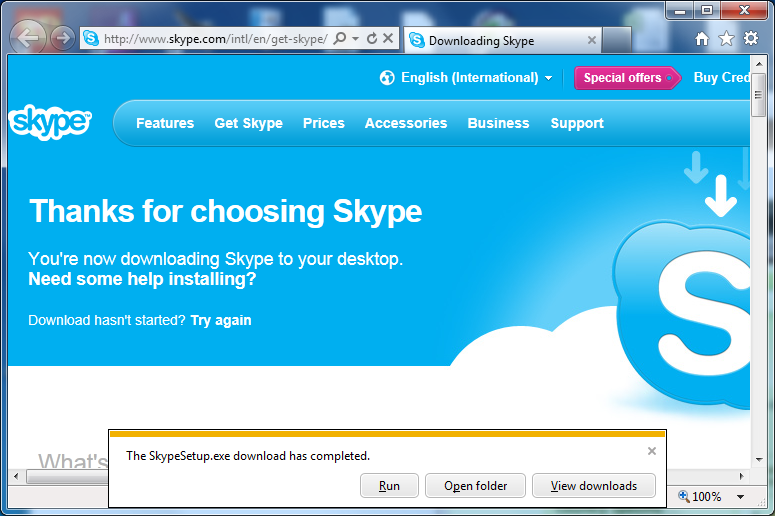Click the Try again download link
The width and height of the screenshot is (775, 516).
point(221,321)
